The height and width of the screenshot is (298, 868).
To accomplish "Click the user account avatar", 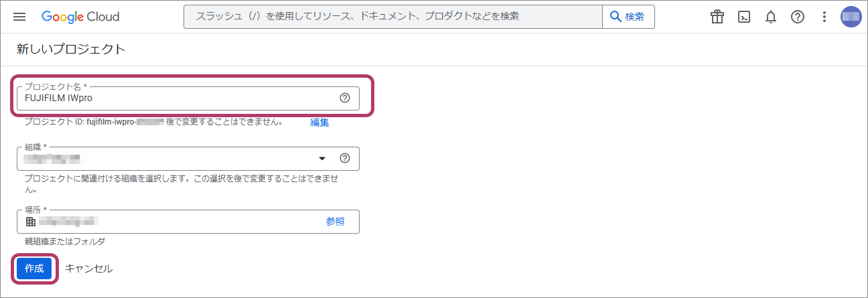I will (851, 17).
